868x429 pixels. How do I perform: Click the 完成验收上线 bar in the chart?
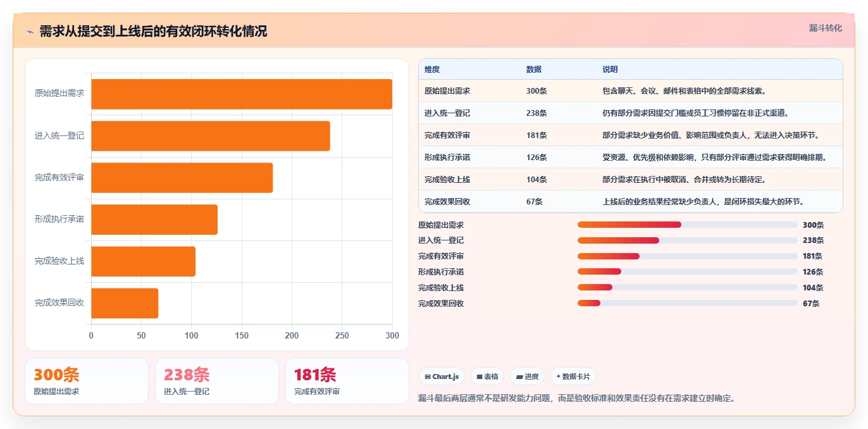click(x=144, y=261)
